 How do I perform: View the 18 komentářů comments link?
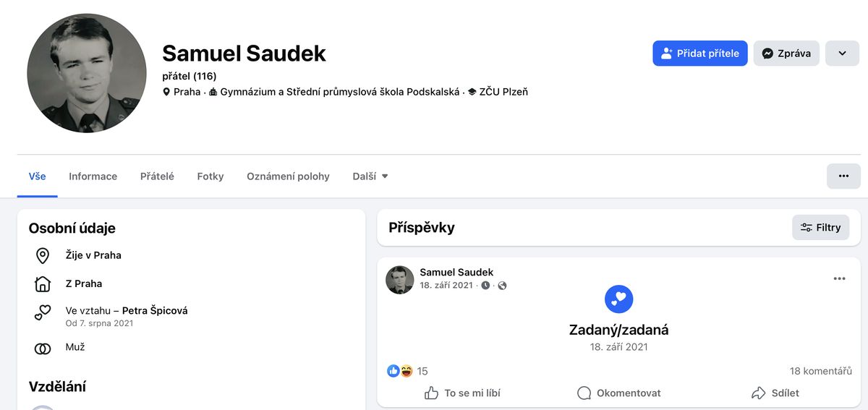[820, 371]
